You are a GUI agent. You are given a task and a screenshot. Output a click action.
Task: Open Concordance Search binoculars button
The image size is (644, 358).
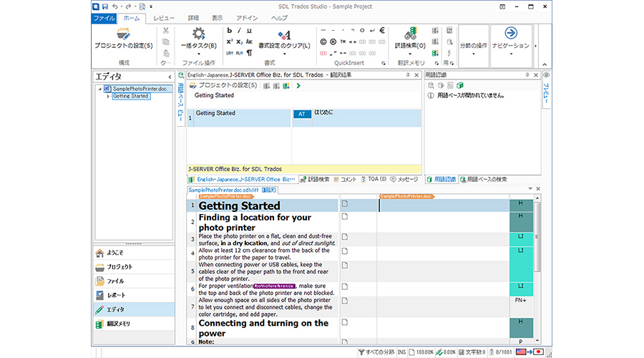pos(410,41)
